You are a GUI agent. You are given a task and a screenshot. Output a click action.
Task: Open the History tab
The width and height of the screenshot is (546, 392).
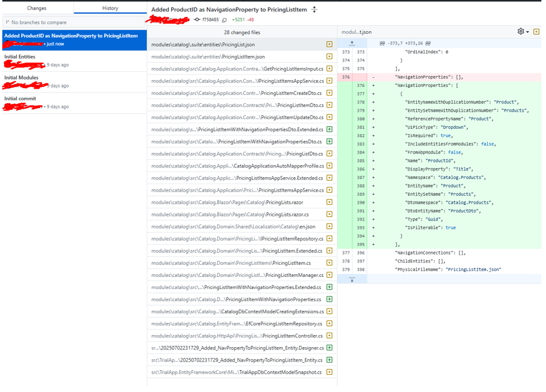point(110,8)
